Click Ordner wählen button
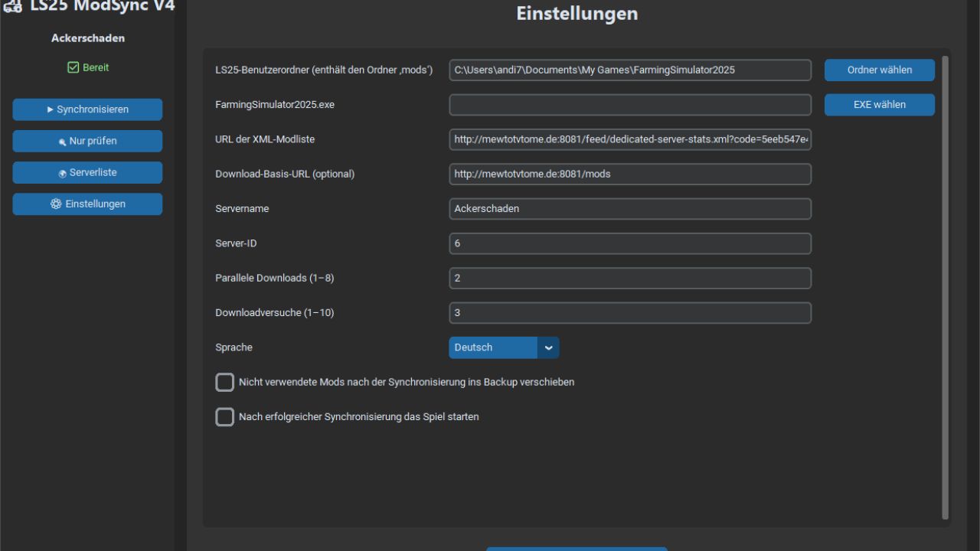Image resolution: width=980 pixels, height=551 pixels. 880,70
